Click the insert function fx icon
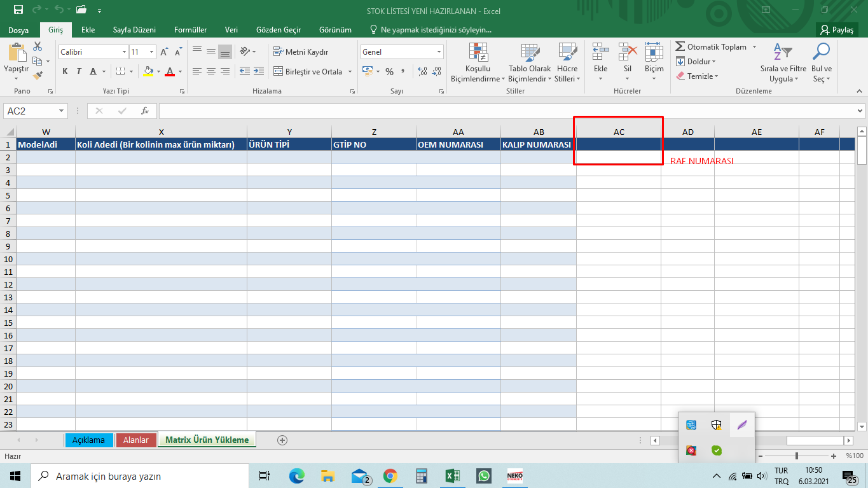 click(x=145, y=111)
